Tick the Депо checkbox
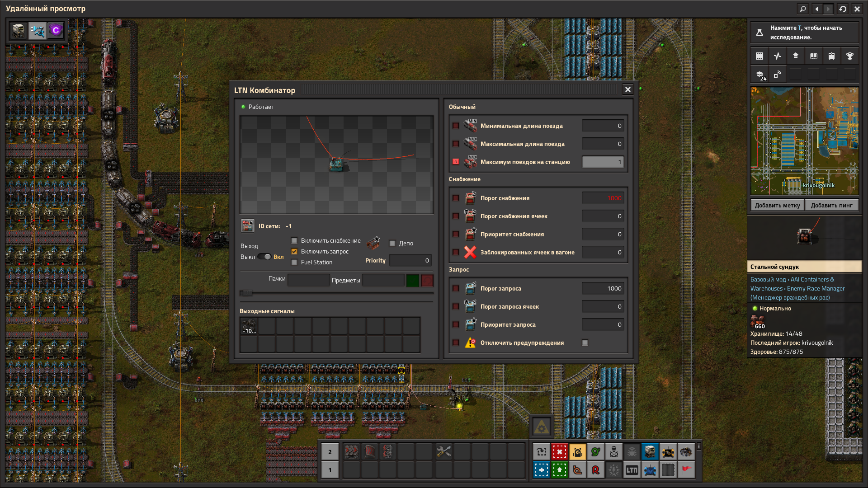The height and width of the screenshot is (488, 868). point(392,243)
